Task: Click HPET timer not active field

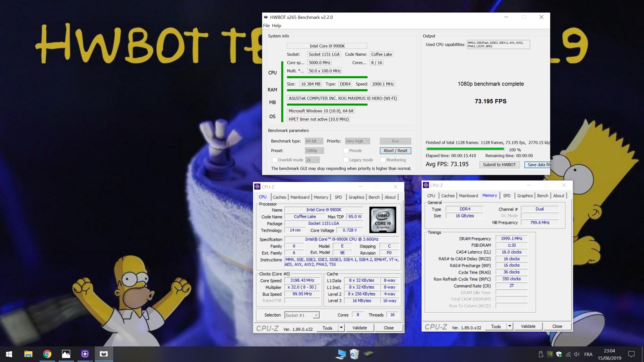Action: 318,119
